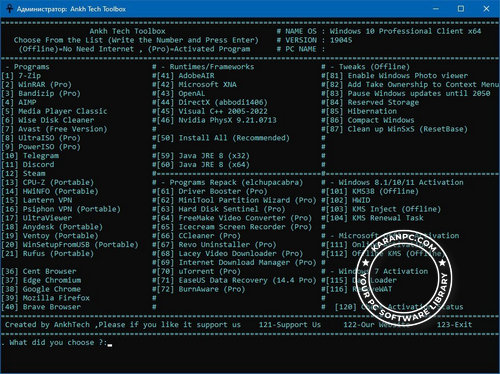
Task: Select the '[42] Microsoft XNA' line
Action: [x=196, y=85]
